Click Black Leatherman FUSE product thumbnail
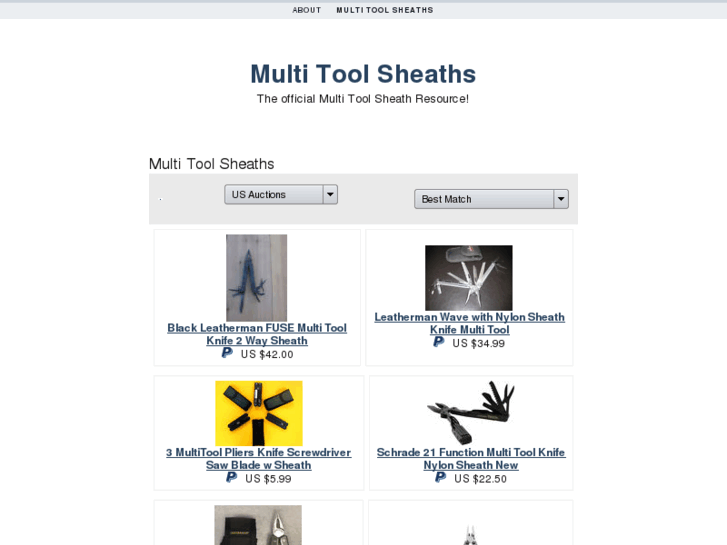Screen dimensions: 727x545 [256, 277]
